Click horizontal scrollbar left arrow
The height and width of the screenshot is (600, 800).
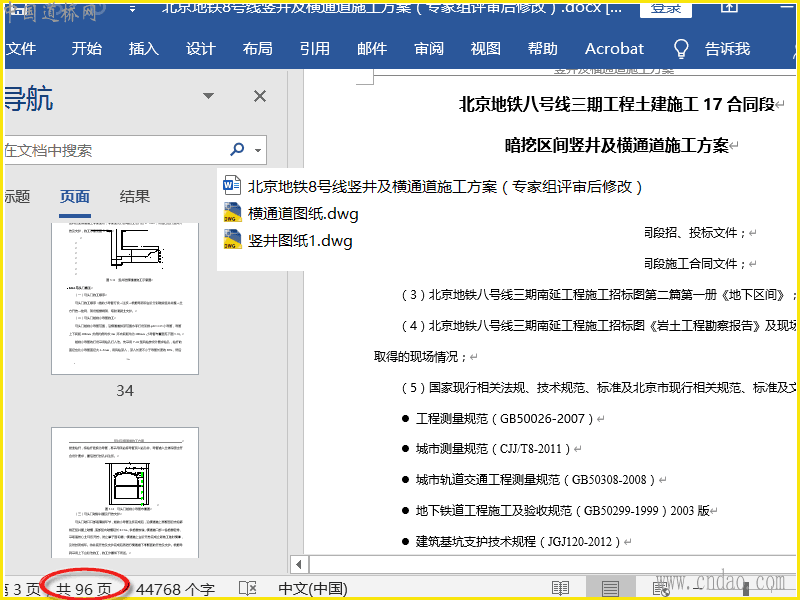coord(298,564)
